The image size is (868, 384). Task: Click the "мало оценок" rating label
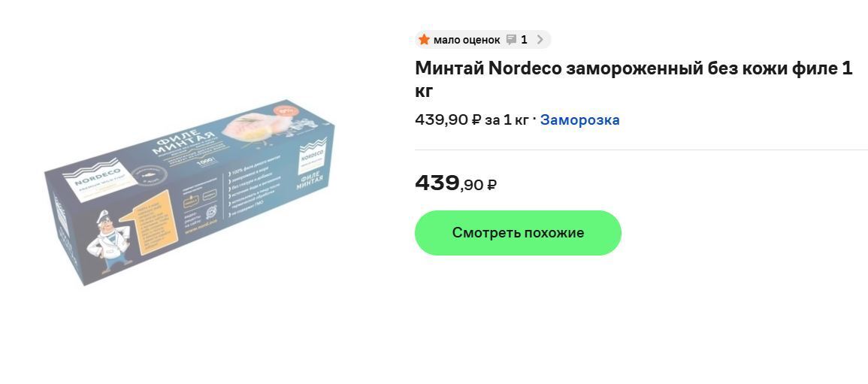click(x=466, y=40)
